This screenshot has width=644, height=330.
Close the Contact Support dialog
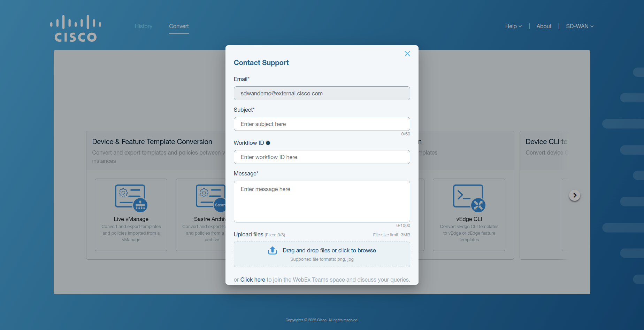[x=407, y=54]
